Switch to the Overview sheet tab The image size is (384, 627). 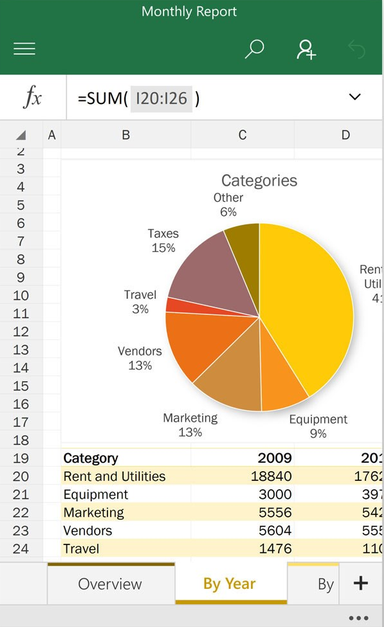click(111, 583)
